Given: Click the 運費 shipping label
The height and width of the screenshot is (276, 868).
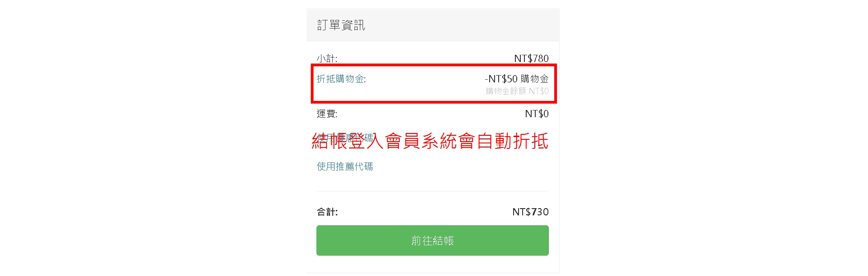Looking at the screenshot, I should (327, 114).
